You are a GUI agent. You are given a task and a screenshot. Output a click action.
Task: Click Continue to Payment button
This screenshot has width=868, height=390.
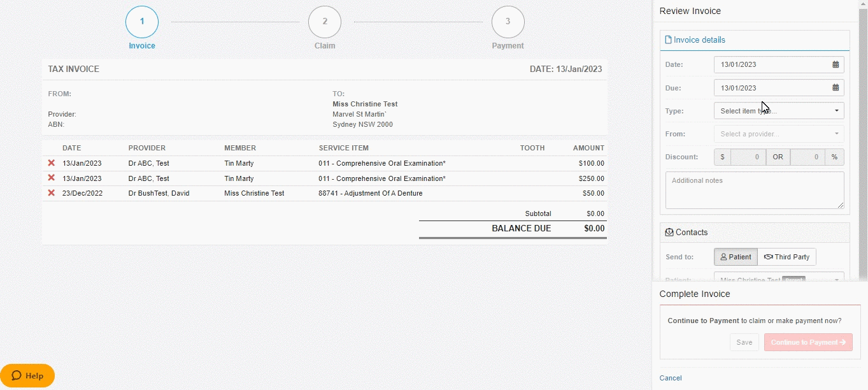click(x=808, y=342)
